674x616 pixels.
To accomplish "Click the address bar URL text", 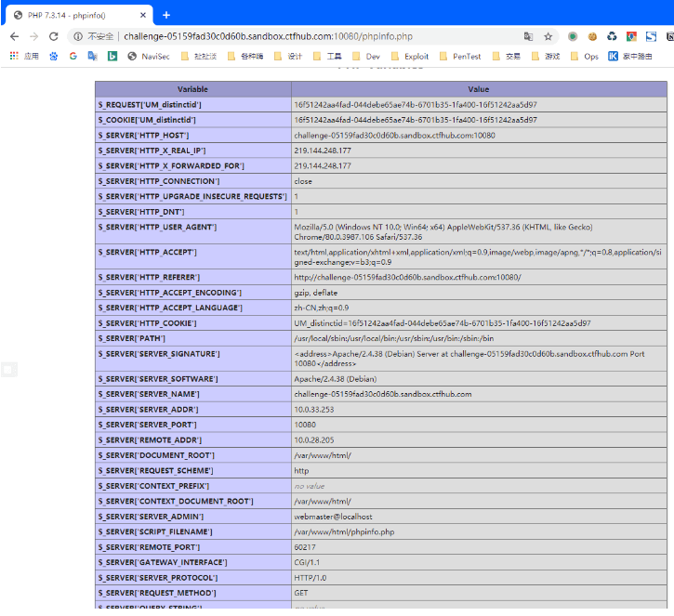I will pyautogui.click(x=269, y=36).
